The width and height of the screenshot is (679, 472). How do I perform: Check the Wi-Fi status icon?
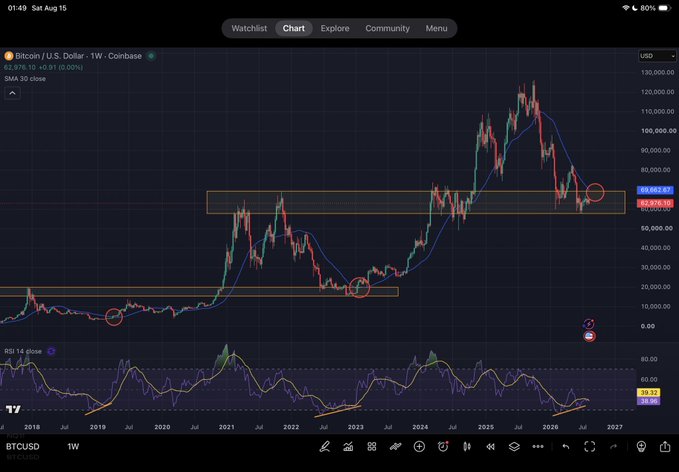pyautogui.click(x=625, y=8)
